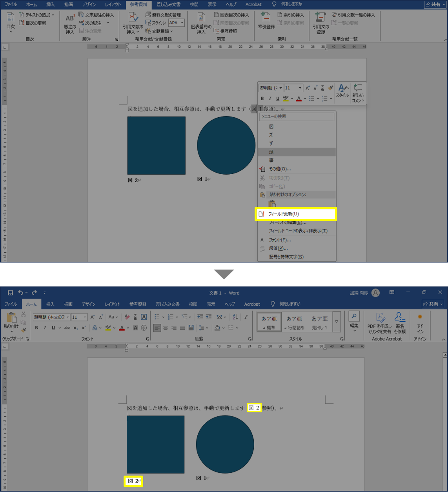Click red font color button in Home ribbon
448x492 pixels.
[x=122, y=328]
